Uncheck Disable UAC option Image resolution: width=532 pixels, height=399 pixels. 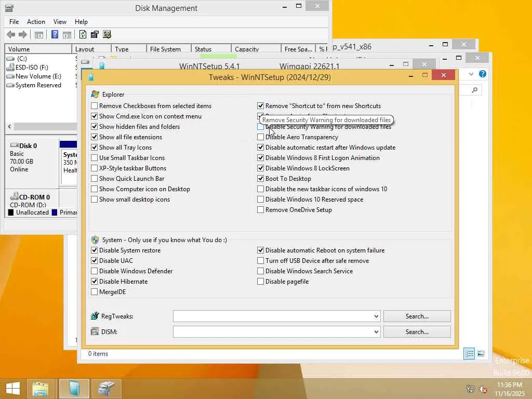95,261
